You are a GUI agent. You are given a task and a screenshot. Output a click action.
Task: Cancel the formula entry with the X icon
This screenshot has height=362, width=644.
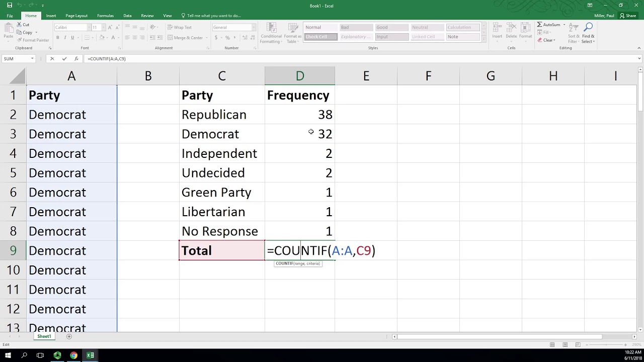tap(52, 59)
